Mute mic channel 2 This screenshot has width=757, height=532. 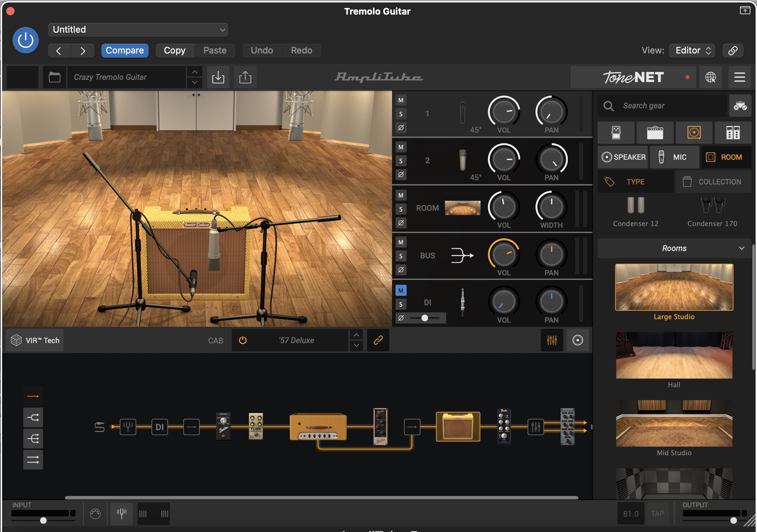tap(401, 147)
